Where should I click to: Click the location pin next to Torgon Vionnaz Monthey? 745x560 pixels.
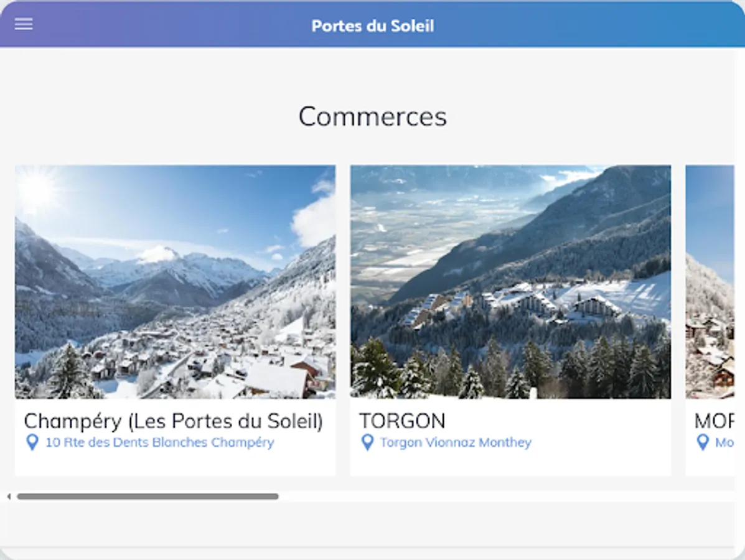(x=367, y=442)
